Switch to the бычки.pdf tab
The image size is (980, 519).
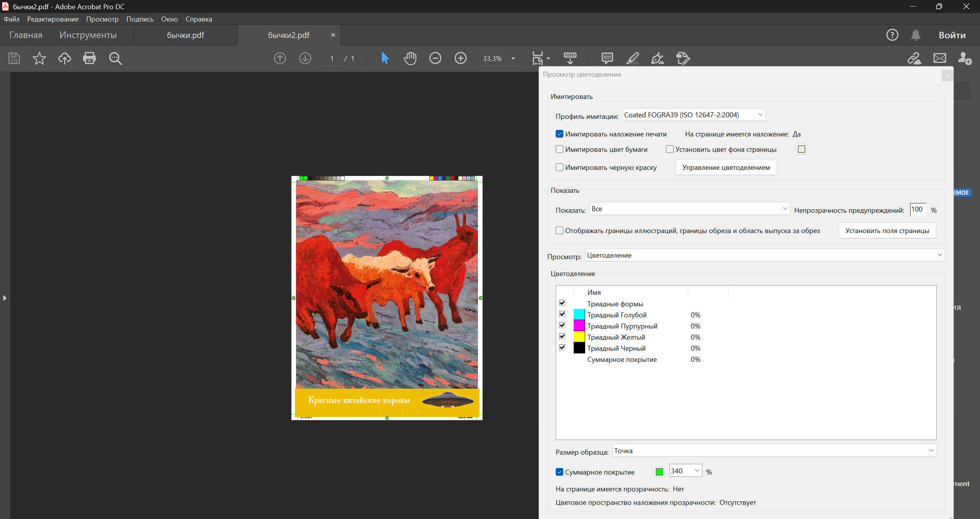[185, 35]
